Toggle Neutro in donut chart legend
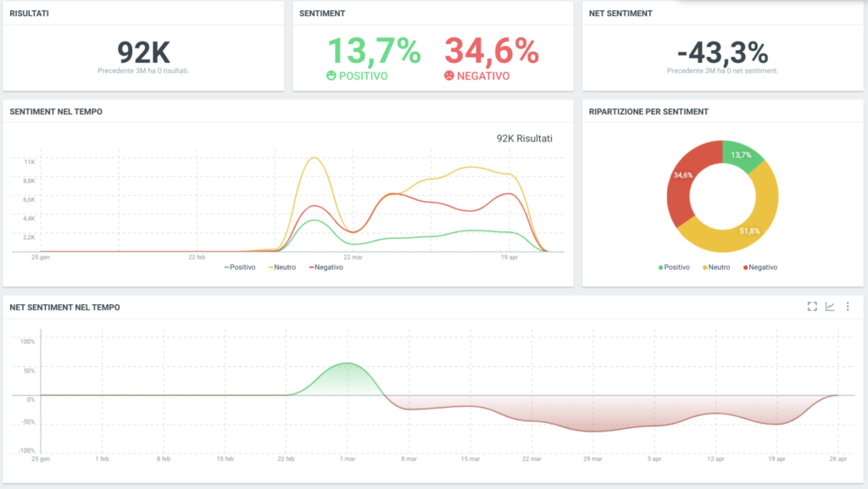Viewport: 868px width, 489px height. coord(716,267)
